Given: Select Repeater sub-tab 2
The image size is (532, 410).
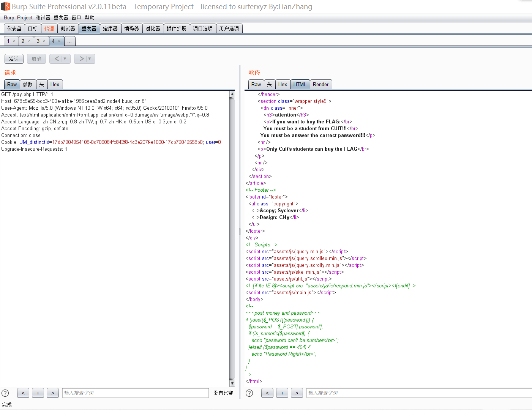Looking at the screenshot, I should pyautogui.click(x=23, y=41).
